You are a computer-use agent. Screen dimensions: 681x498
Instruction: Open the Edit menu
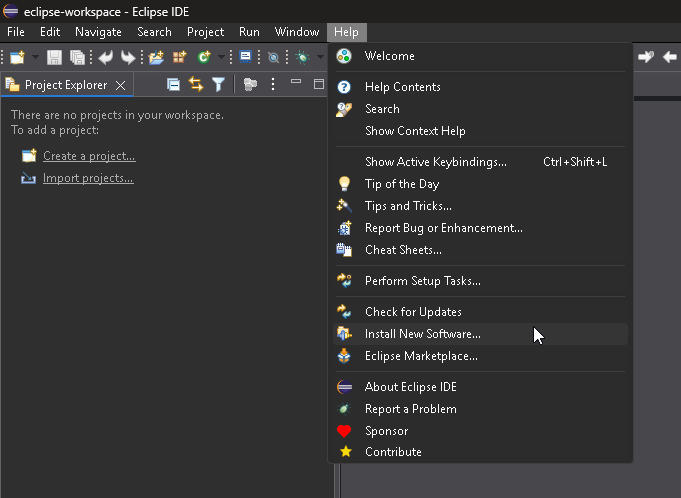click(x=50, y=32)
